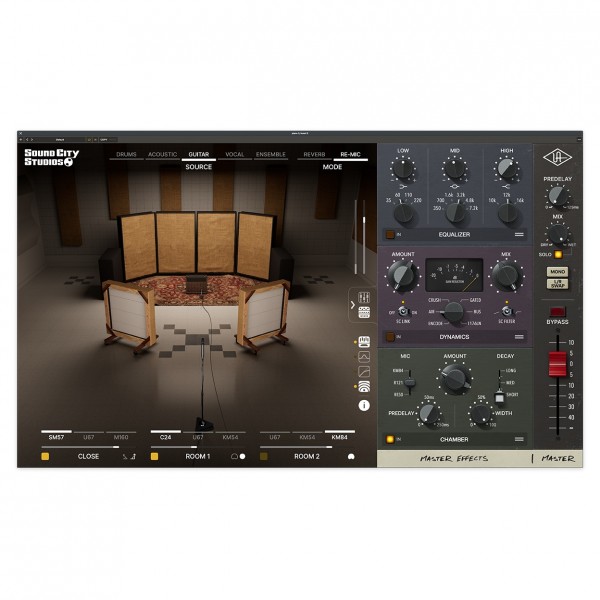Switch to Reverb mode

coord(314,155)
